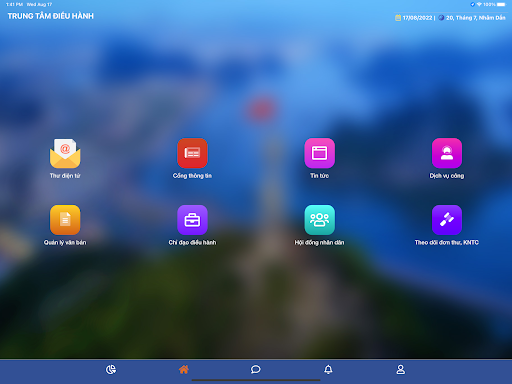Open the Cổng thông tin portal icon
512x384 pixels.
[x=192, y=153]
